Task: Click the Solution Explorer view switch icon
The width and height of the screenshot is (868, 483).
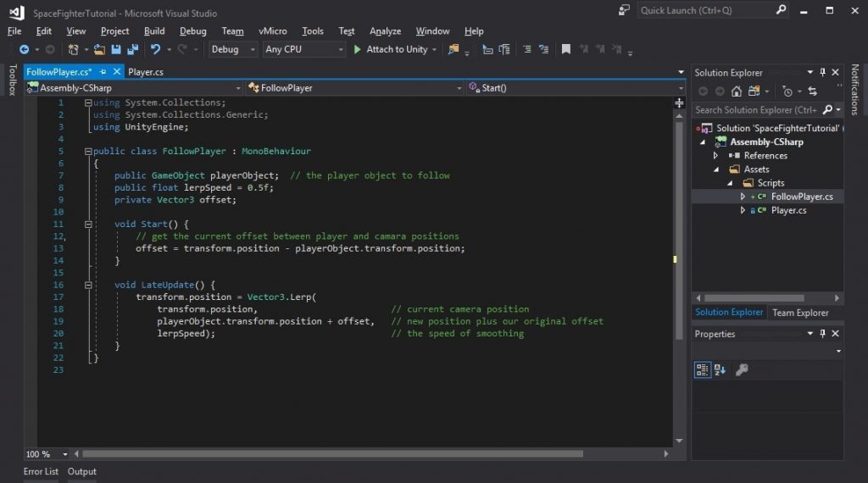Action: pyautogui.click(x=754, y=92)
